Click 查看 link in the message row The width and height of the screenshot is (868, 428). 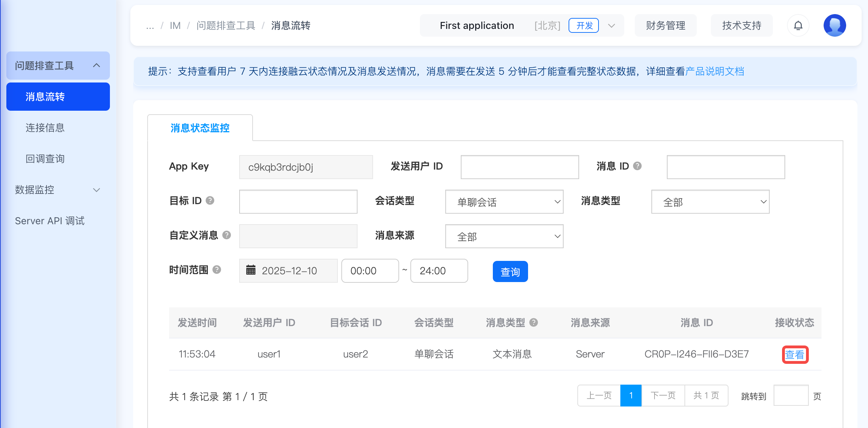pos(795,354)
